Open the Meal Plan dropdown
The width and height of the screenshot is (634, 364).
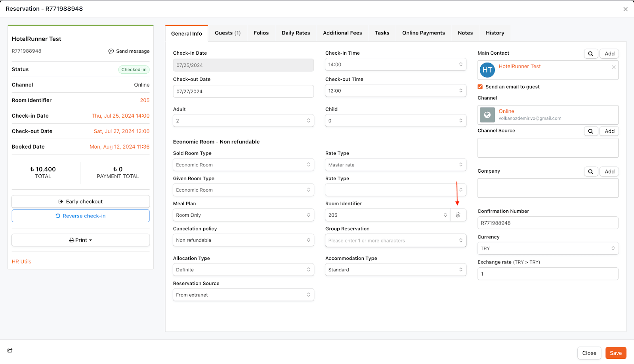pos(243,215)
